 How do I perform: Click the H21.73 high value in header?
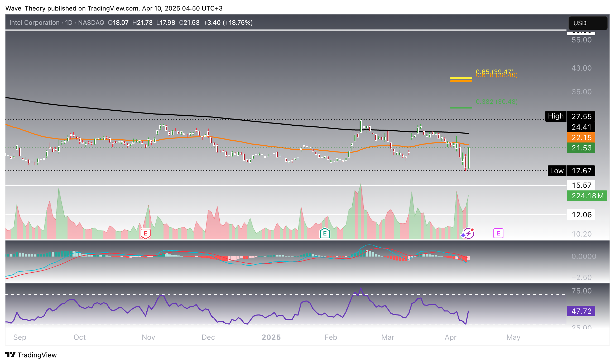click(142, 23)
